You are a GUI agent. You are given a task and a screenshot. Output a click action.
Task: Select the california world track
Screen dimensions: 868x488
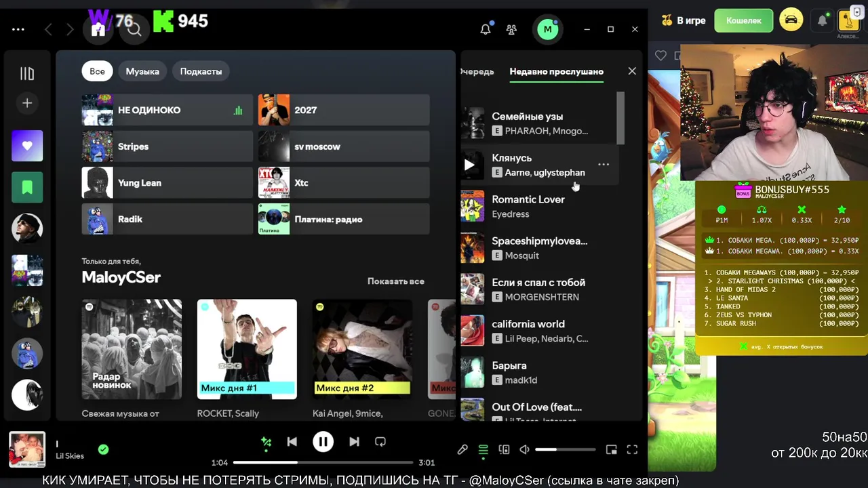point(540,331)
